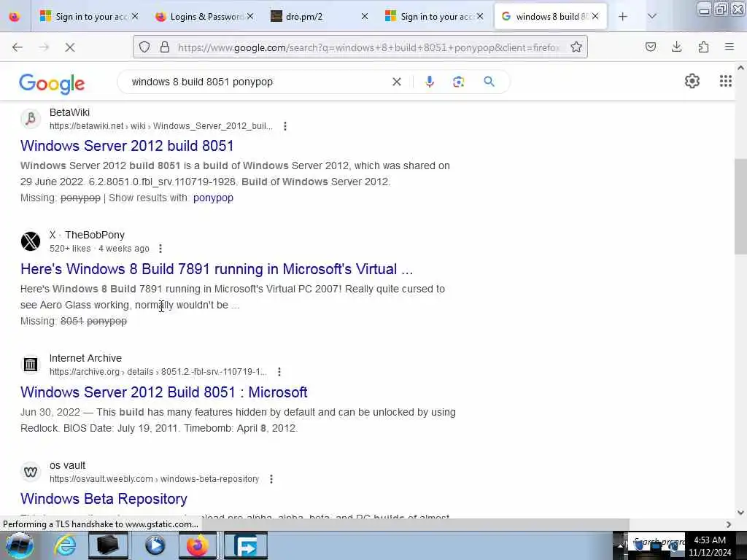Image resolution: width=747 pixels, height=560 pixels.
Task: Open the Downloads arrow icon
Action: click(x=676, y=47)
